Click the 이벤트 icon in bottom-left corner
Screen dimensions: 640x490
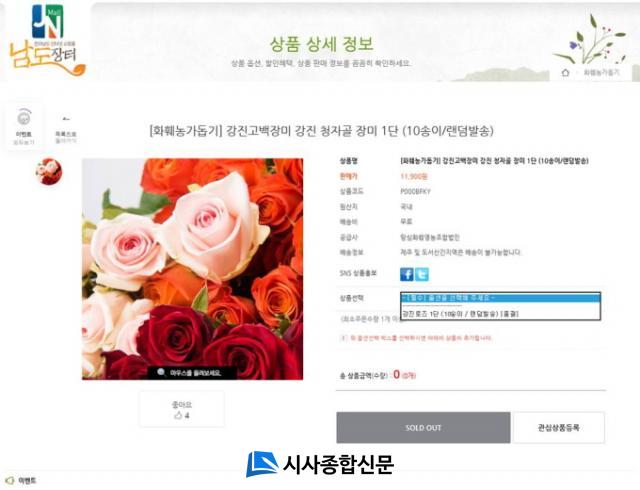pos(10,481)
